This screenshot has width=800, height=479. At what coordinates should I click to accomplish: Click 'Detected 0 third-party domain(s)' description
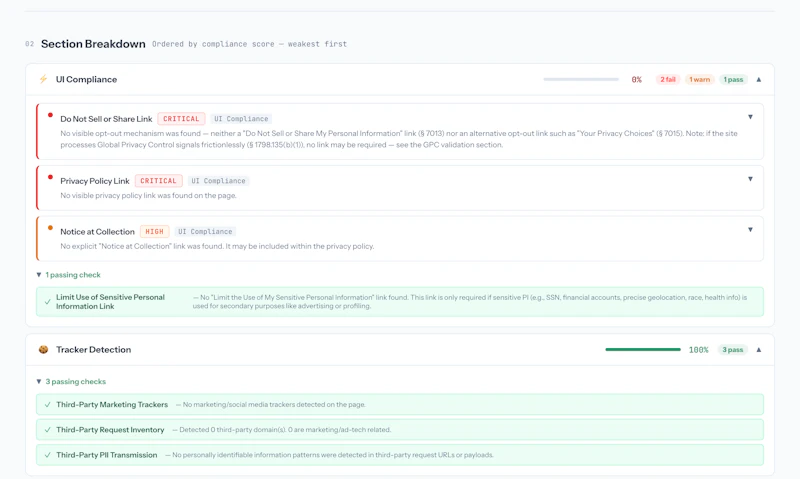(282, 430)
